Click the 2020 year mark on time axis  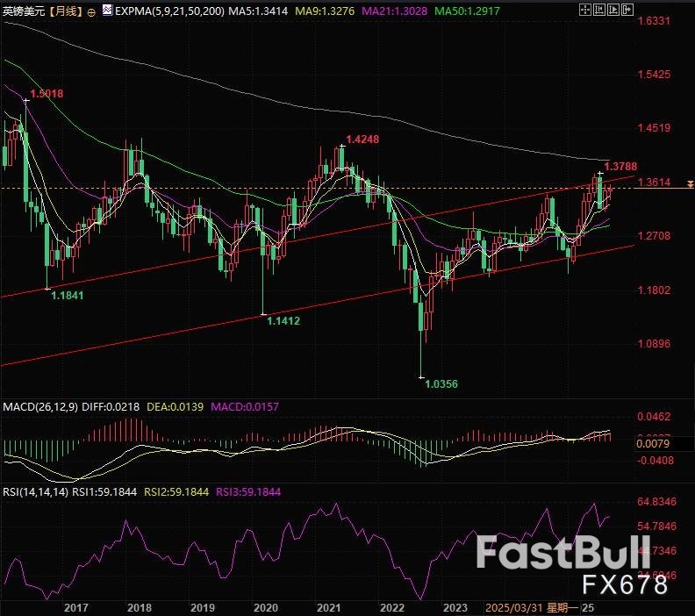point(264,607)
